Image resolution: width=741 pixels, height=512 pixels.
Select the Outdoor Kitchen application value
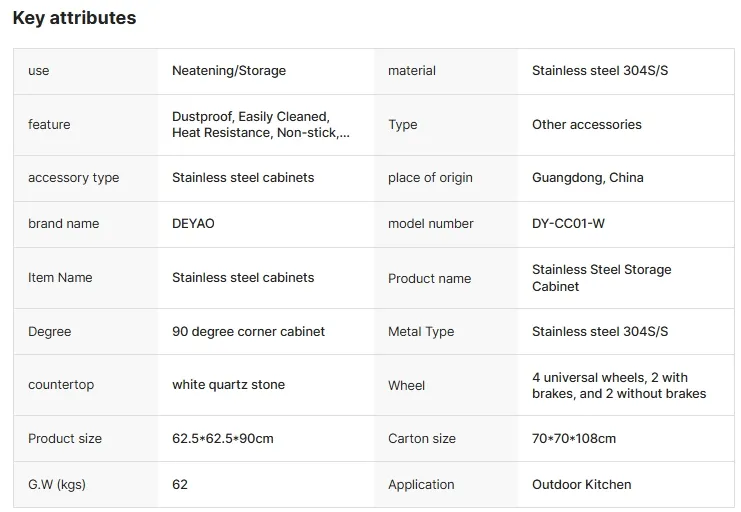[x=581, y=484]
